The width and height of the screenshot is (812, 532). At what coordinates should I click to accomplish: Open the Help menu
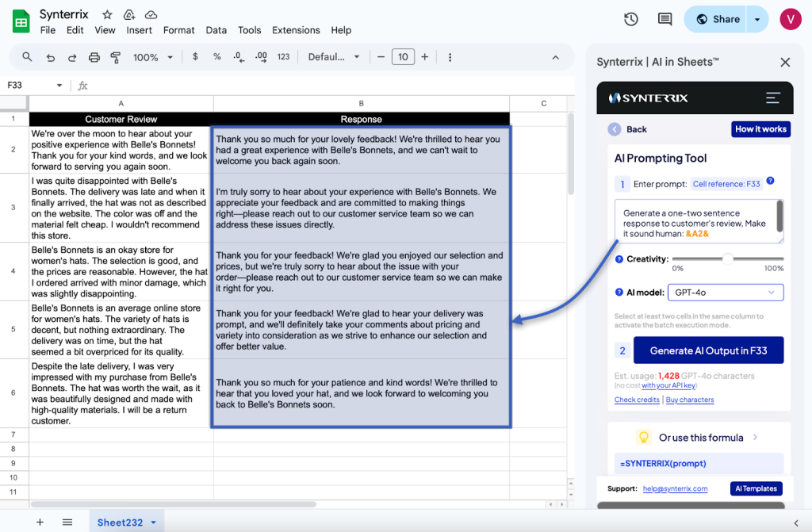click(x=341, y=30)
